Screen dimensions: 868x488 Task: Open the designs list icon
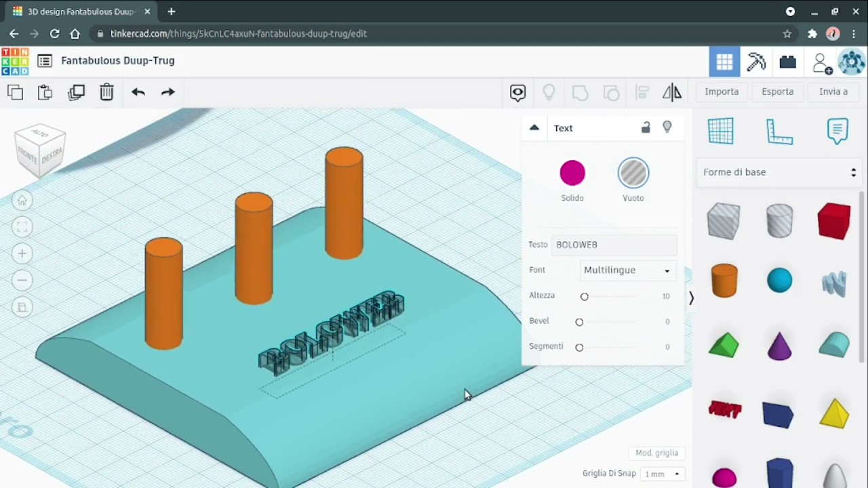[x=45, y=61]
